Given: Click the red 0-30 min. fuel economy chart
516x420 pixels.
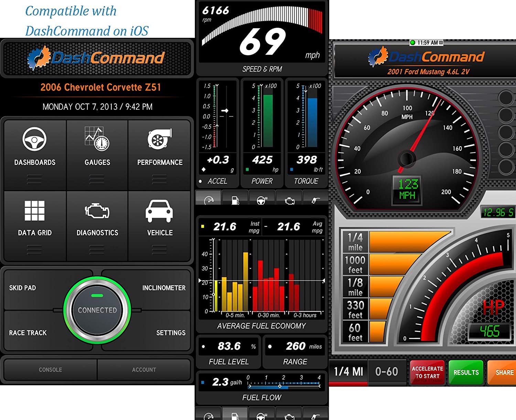Looking at the screenshot, I should click(x=269, y=276).
